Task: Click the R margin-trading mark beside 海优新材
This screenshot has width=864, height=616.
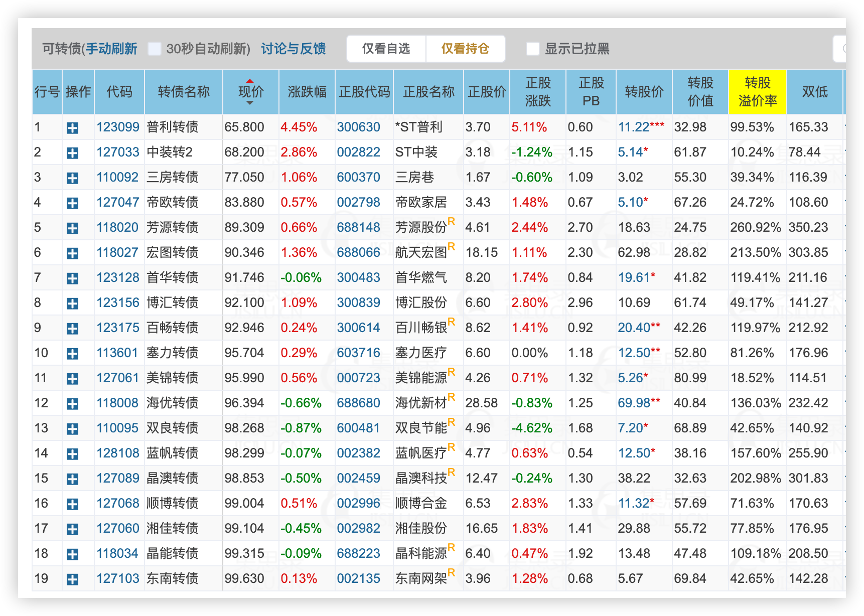Action: (452, 397)
